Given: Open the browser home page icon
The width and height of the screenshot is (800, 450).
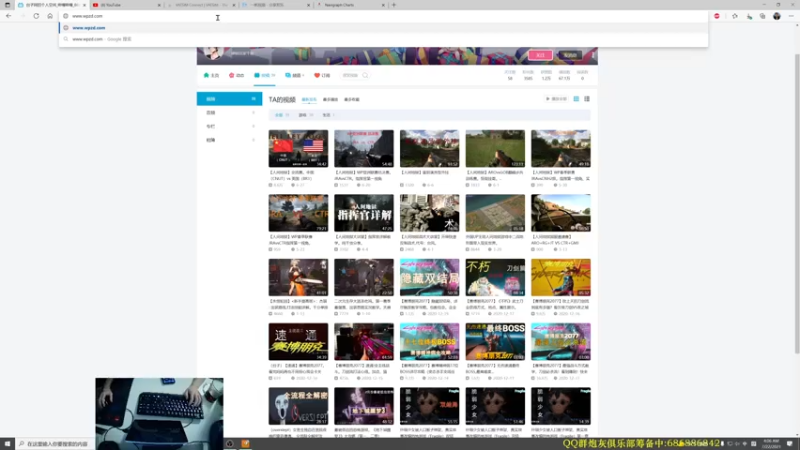Looking at the screenshot, I should (x=50, y=16).
